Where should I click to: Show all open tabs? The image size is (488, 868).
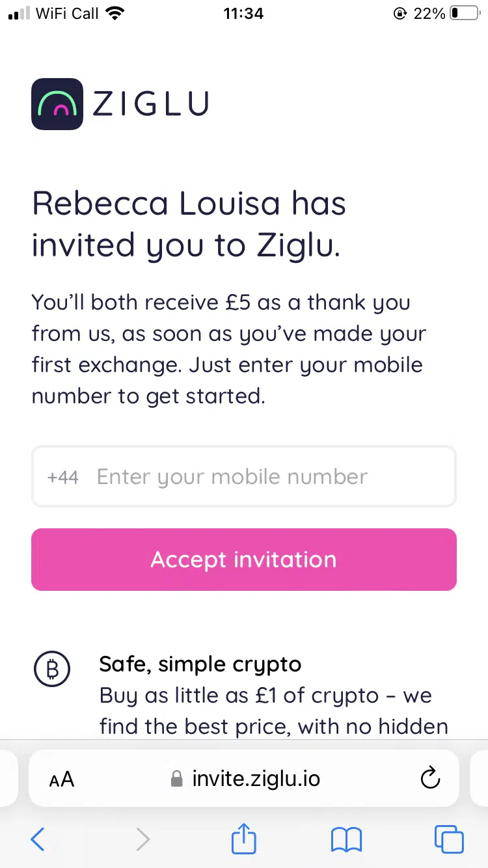(x=449, y=839)
